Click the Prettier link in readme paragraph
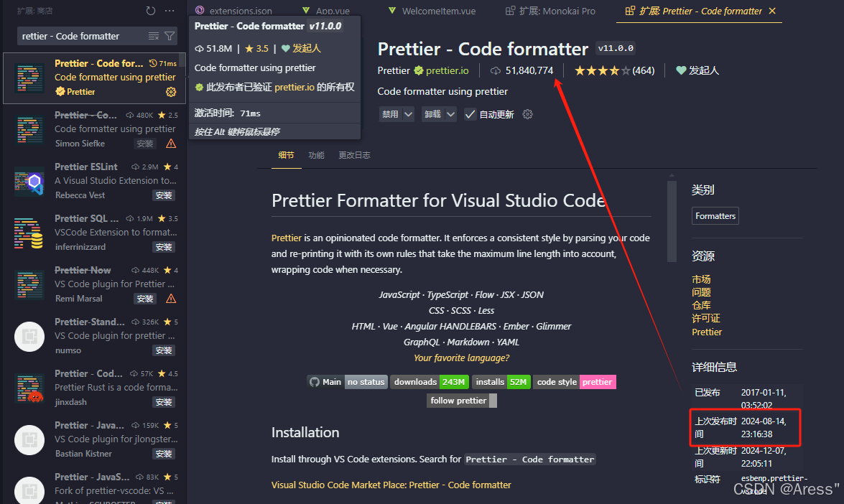The height and width of the screenshot is (504, 844). coord(287,238)
